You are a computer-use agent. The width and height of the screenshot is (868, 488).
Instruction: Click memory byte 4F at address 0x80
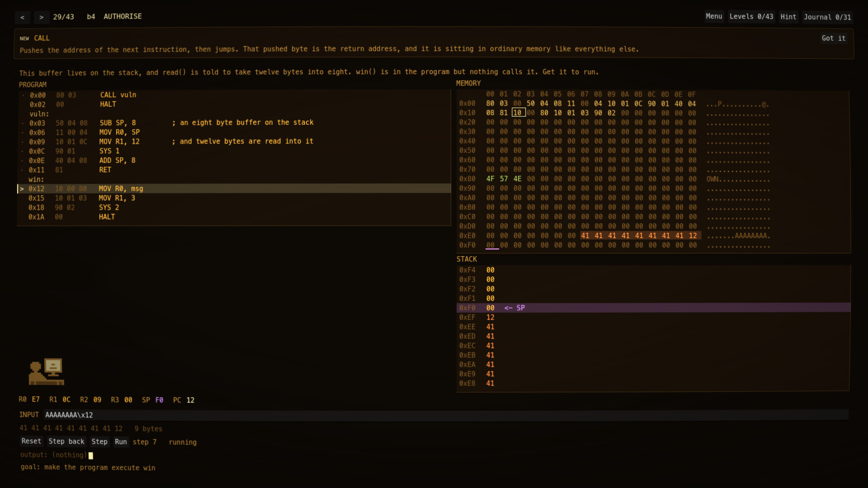pos(490,179)
